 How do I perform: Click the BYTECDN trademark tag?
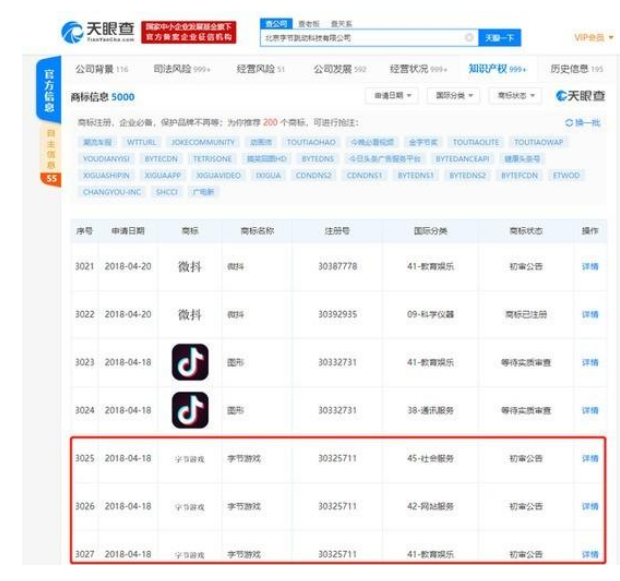click(161, 159)
